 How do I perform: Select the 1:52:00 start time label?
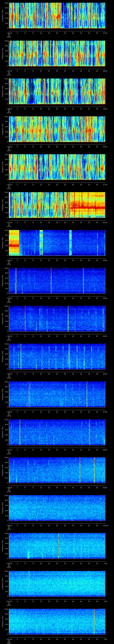click(x=9, y=260)
